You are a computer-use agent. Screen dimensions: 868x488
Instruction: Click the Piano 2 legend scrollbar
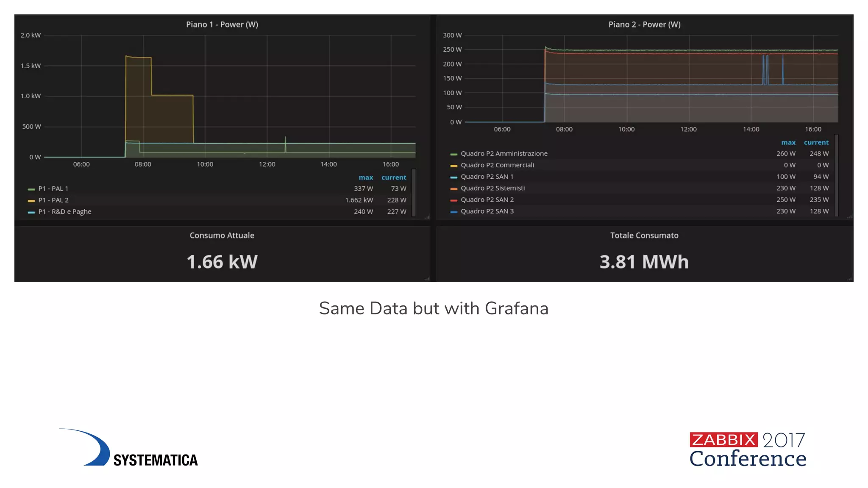[836, 175]
